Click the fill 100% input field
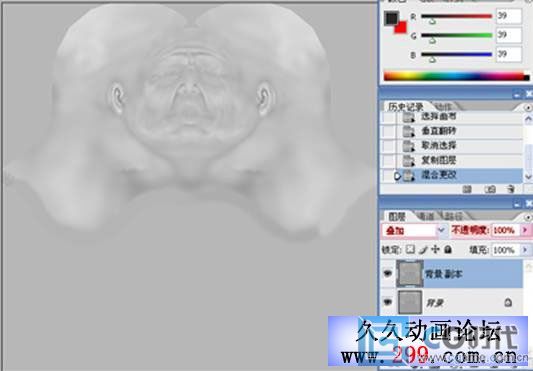Screen dimensions: 533x371 tap(505, 250)
